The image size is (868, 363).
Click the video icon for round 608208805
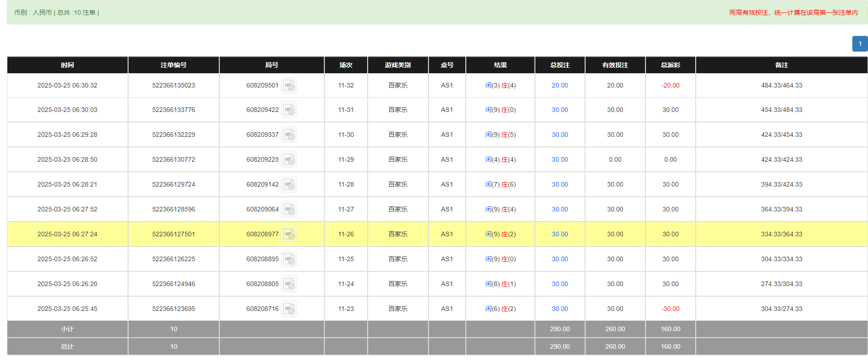pyautogui.click(x=289, y=284)
